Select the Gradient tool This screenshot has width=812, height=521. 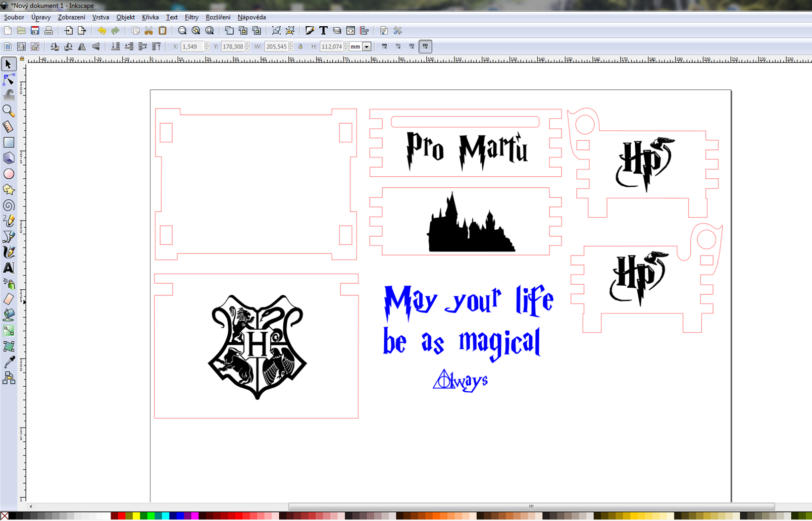pyautogui.click(x=9, y=331)
